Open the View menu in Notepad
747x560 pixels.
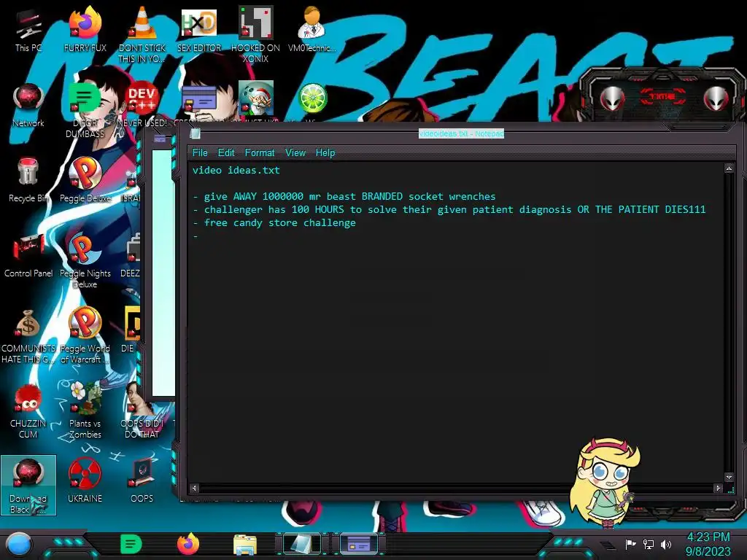[295, 153]
